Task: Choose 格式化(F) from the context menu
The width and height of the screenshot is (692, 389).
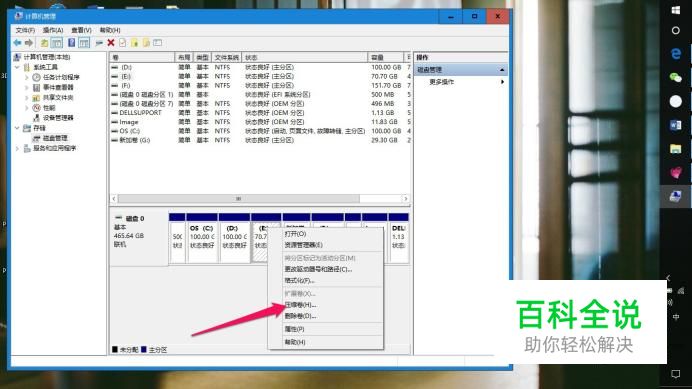Action: coord(326,280)
